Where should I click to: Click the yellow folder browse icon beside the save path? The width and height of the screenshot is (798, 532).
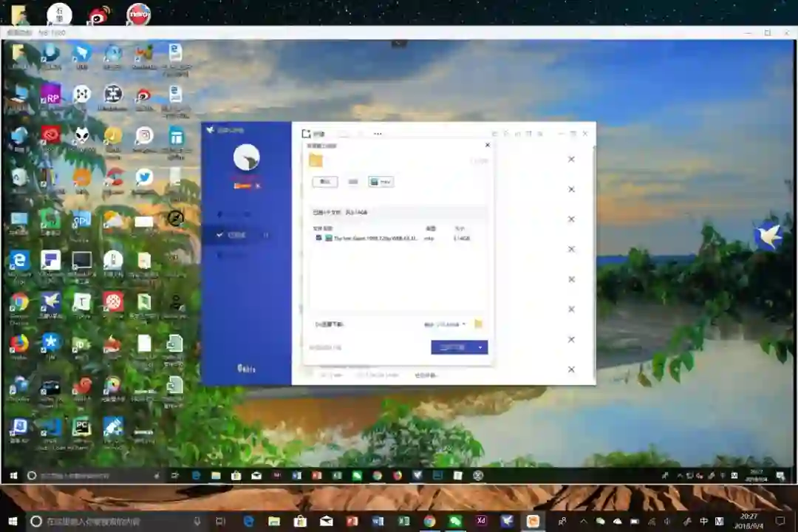pyautogui.click(x=478, y=324)
